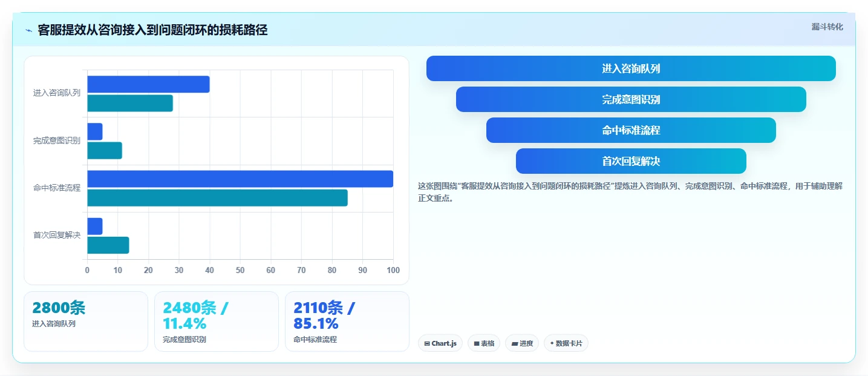Click the x-axis value 50
The height and width of the screenshot is (376, 868).
[240, 270]
